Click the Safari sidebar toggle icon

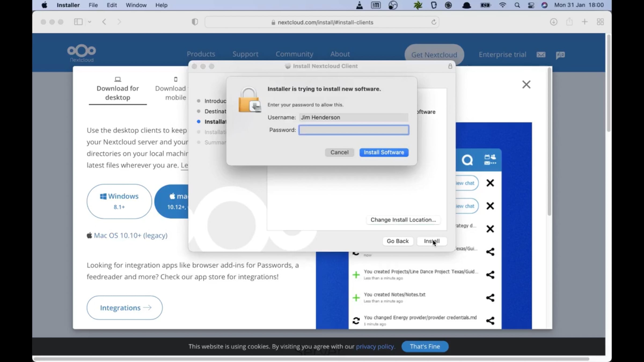(x=78, y=22)
